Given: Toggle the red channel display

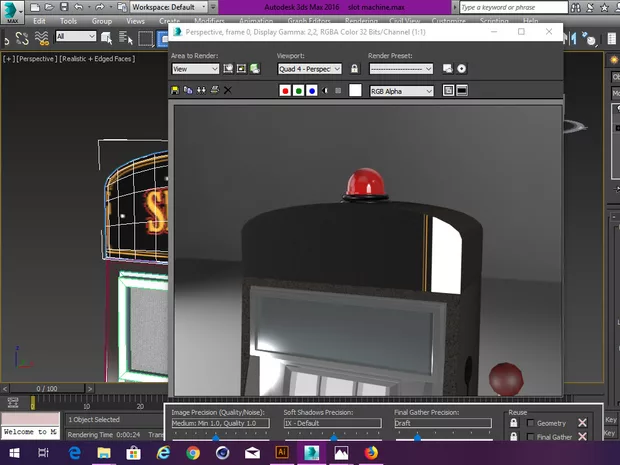Looking at the screenshot, I should click(285, 91).
